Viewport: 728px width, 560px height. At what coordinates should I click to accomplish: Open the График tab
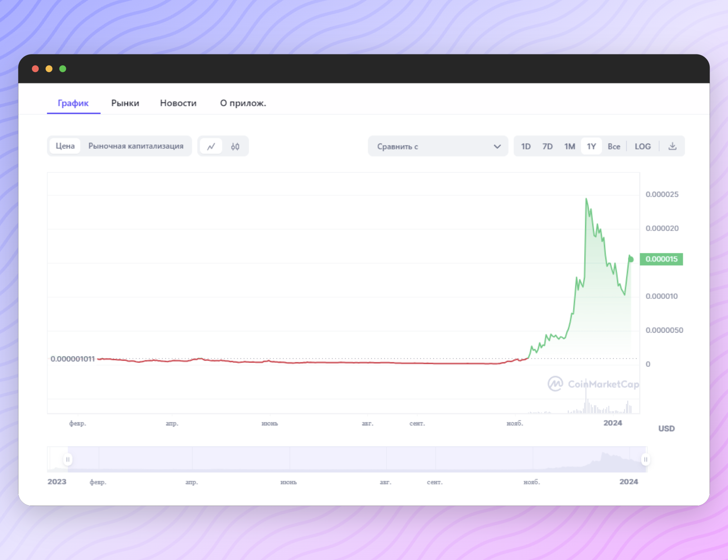click(x=73, y=103)
